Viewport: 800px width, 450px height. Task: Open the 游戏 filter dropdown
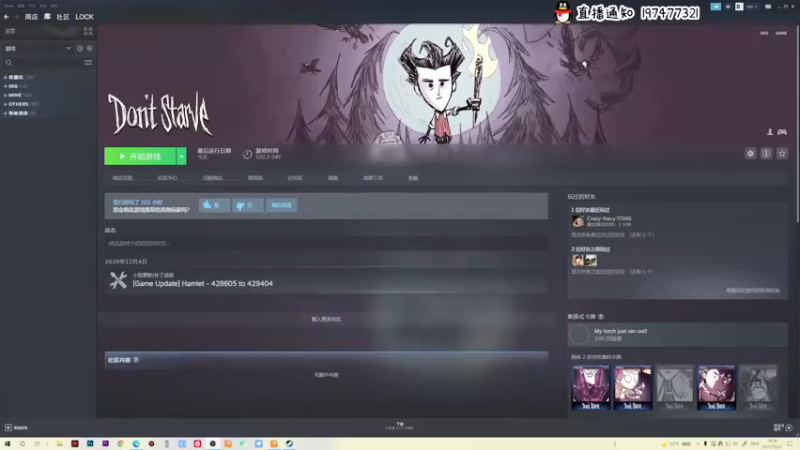coord(38,48)
